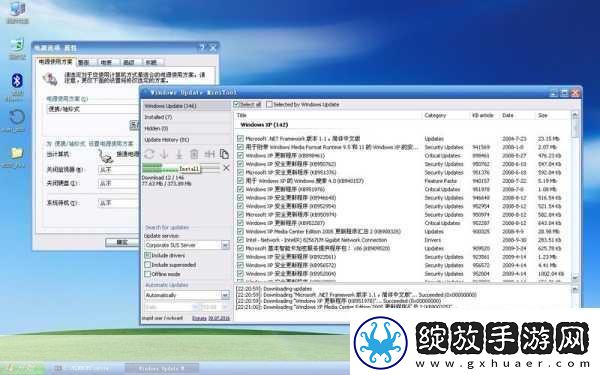This screenshot has width=600, height=375.
Task: Select the Windows Update (146) tab
Action: (186, 106)
